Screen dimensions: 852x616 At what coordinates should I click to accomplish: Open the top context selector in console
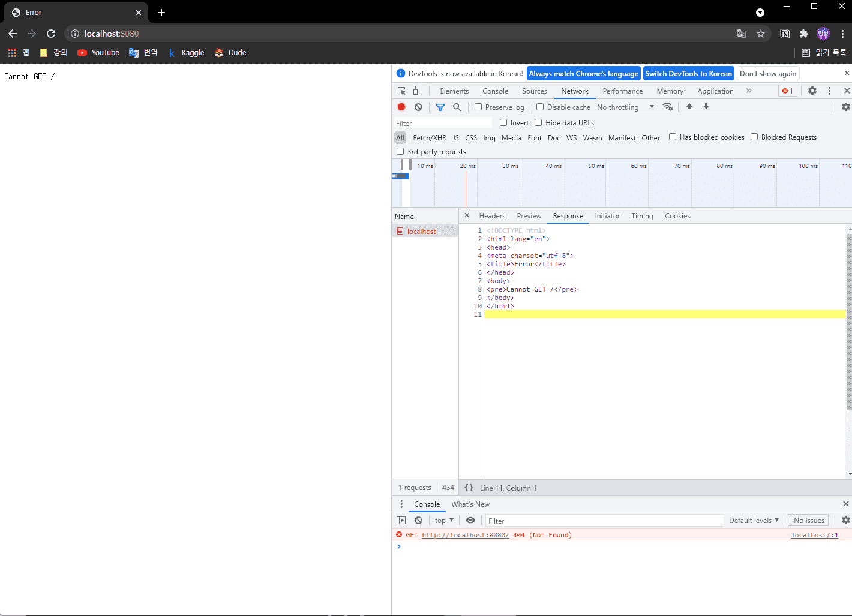[444, 521]
